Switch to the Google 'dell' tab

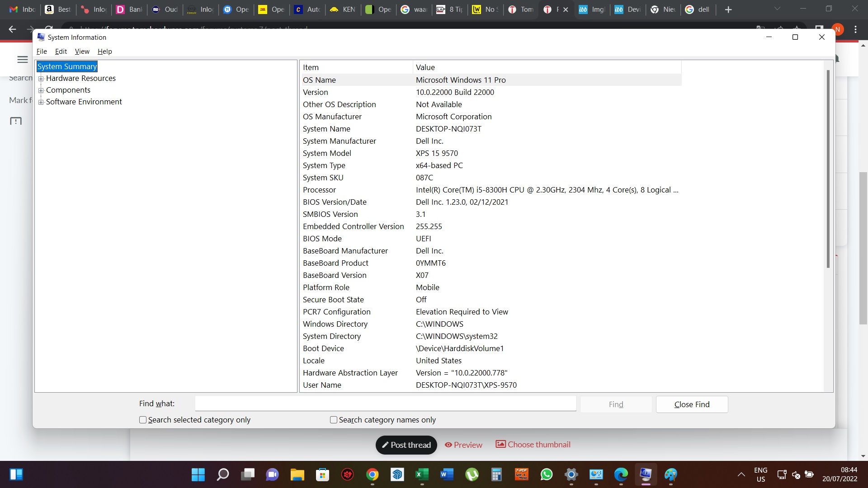coord(697,9)
